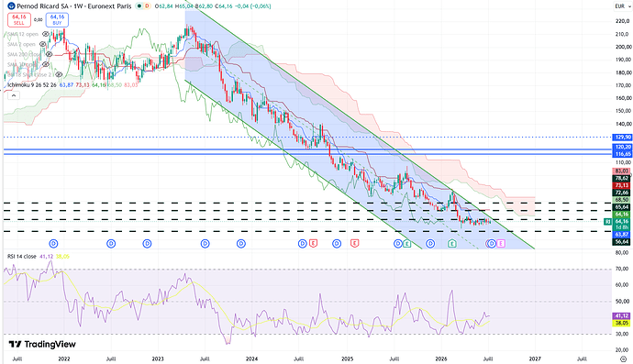
Task: Open the red earnings marker in early 2025
Action: coord(354,243)
